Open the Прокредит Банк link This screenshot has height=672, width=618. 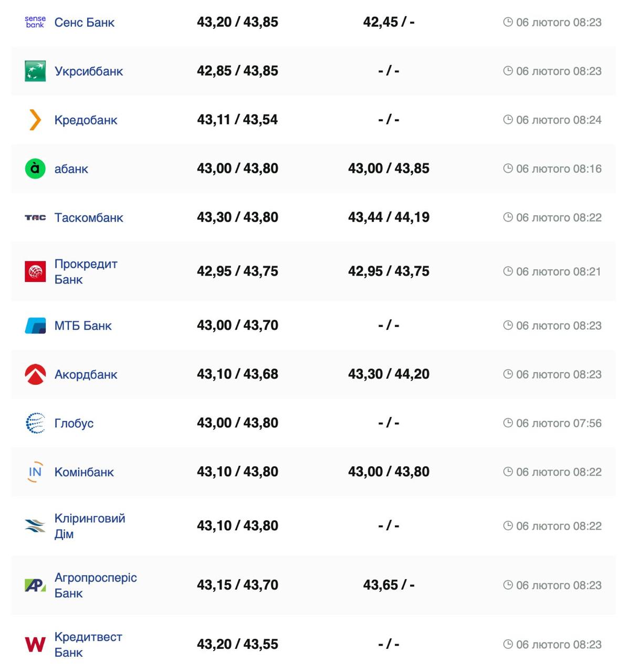(x=86, y=271)
